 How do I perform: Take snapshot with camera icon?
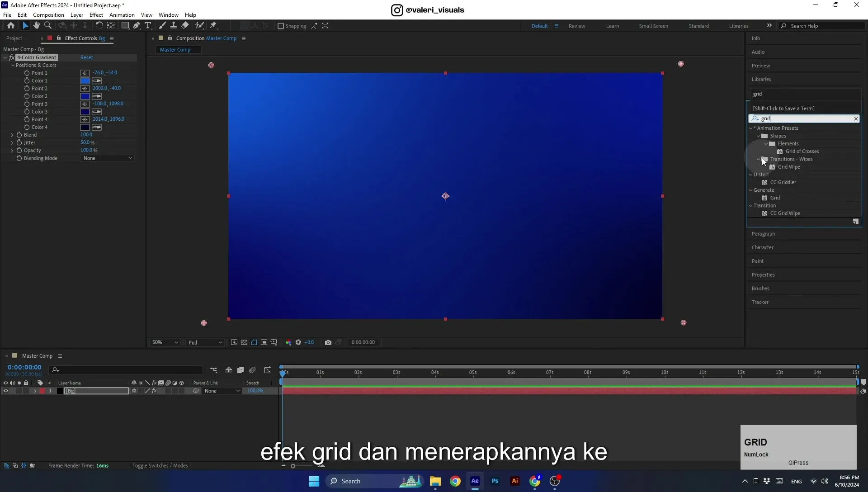(328, 342)
